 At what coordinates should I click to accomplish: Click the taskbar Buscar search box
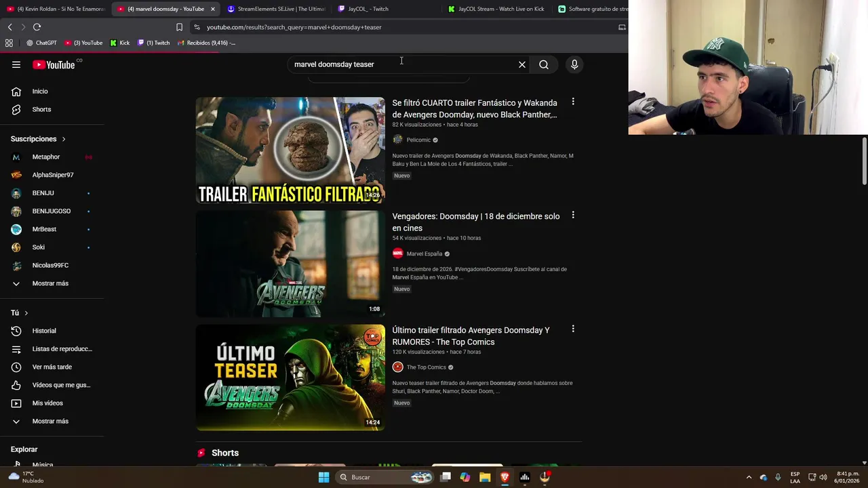385,477
